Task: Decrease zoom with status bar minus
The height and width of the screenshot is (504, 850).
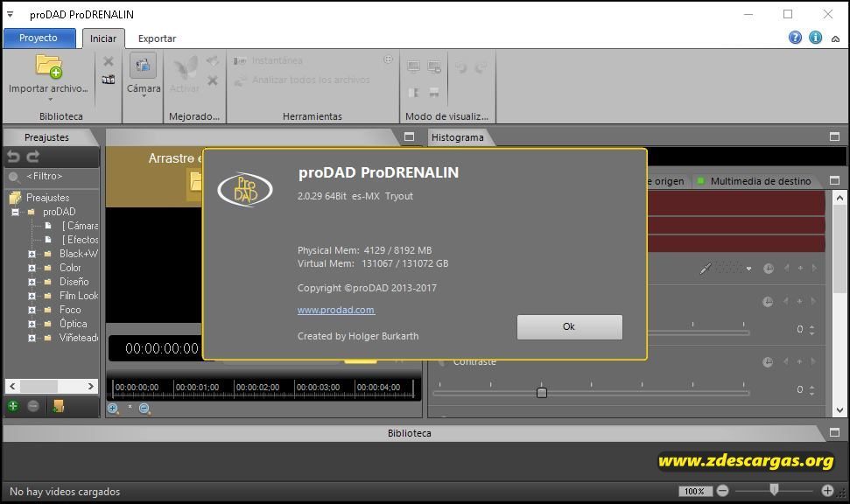Action: [x=722, y=491]
